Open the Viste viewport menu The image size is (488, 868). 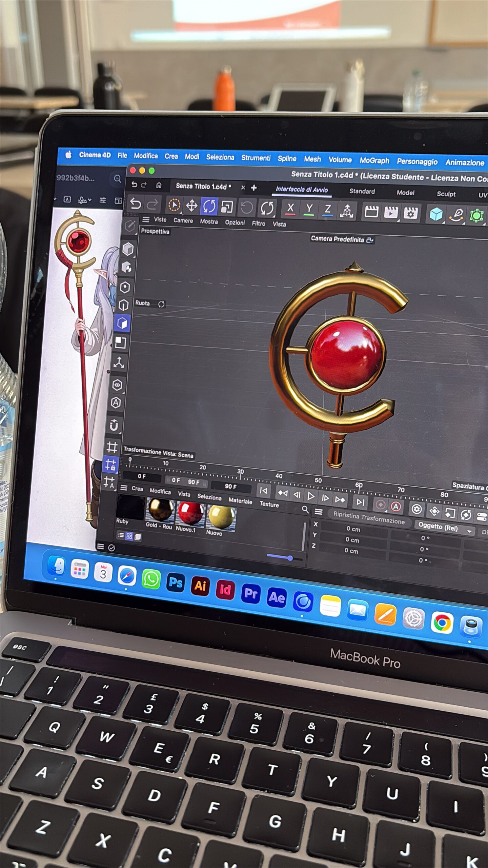click(x=160, y=220)
